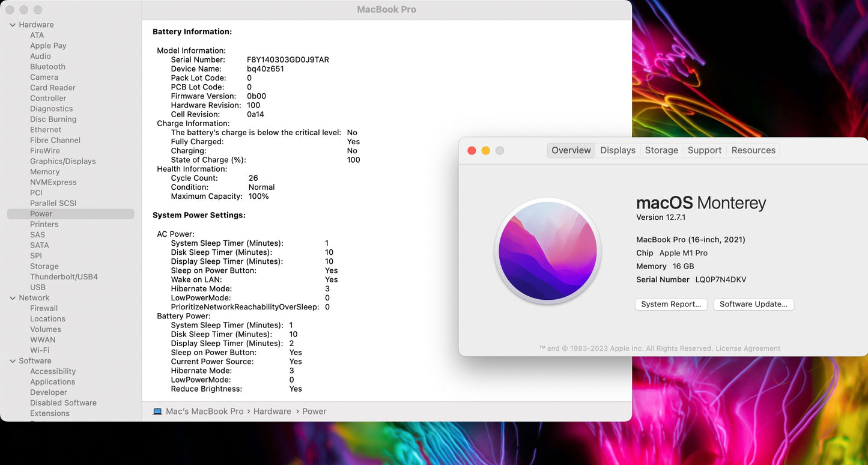Screen dimensions: 868x465
Task: Select Ethernet in the sidebar
Action: pyautogui.click(x=46, y=130)
